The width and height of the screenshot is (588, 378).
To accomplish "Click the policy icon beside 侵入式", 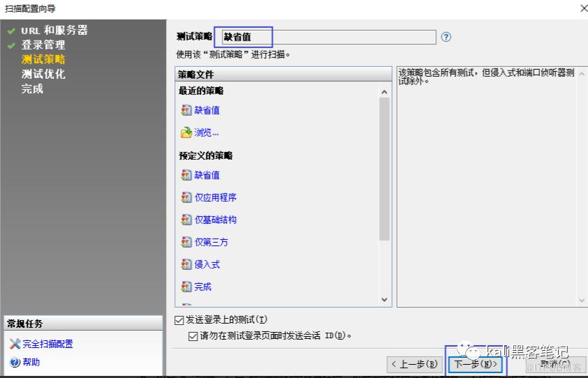I will (x=186, y=264).
